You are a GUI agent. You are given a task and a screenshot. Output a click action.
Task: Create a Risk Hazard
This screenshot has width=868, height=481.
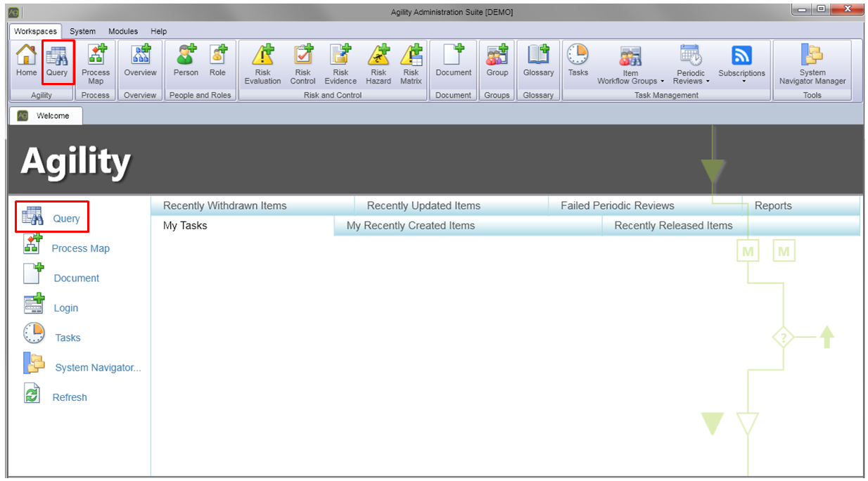tap(378, 64)
